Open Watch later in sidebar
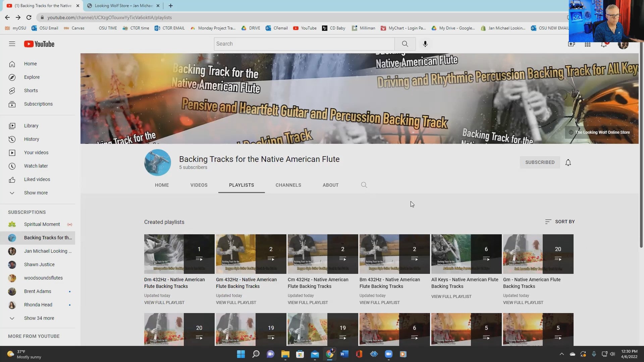Screen dimensions: 644x362 pyautogui.click(x=36, y=166)
